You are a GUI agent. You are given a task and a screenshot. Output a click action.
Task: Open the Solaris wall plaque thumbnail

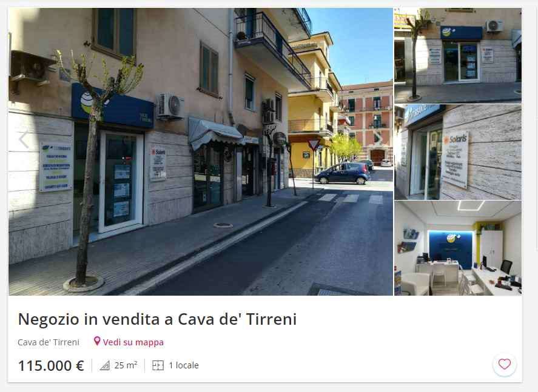(x=458, y=152)
